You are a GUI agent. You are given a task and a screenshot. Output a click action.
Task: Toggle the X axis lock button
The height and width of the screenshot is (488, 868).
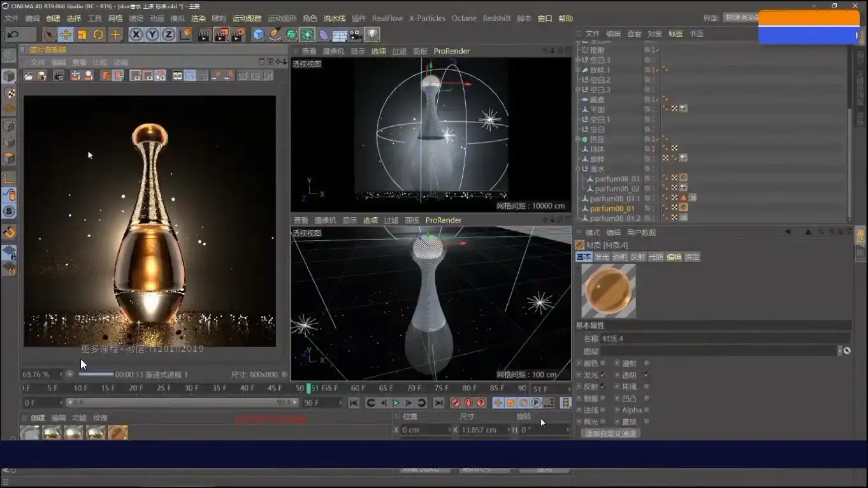click(x=136, y=34)
